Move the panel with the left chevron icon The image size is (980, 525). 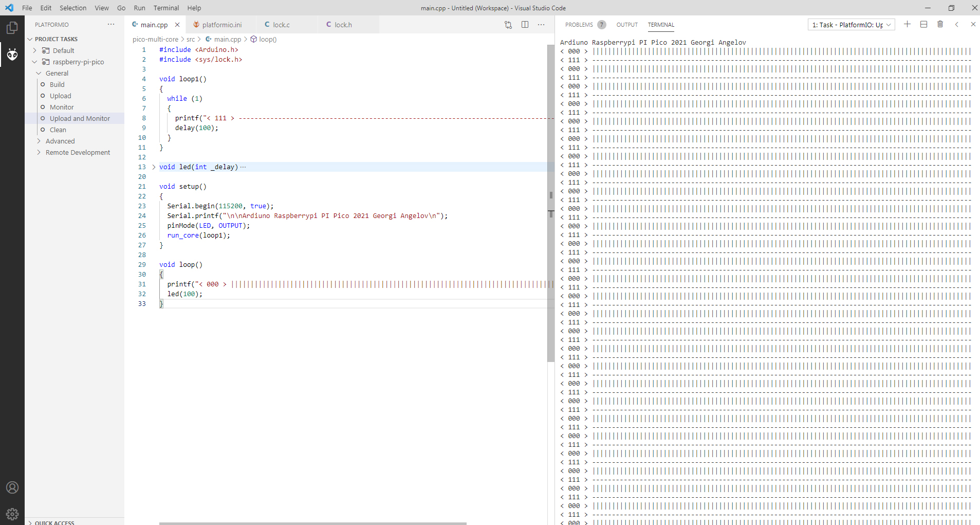[957, 24]
